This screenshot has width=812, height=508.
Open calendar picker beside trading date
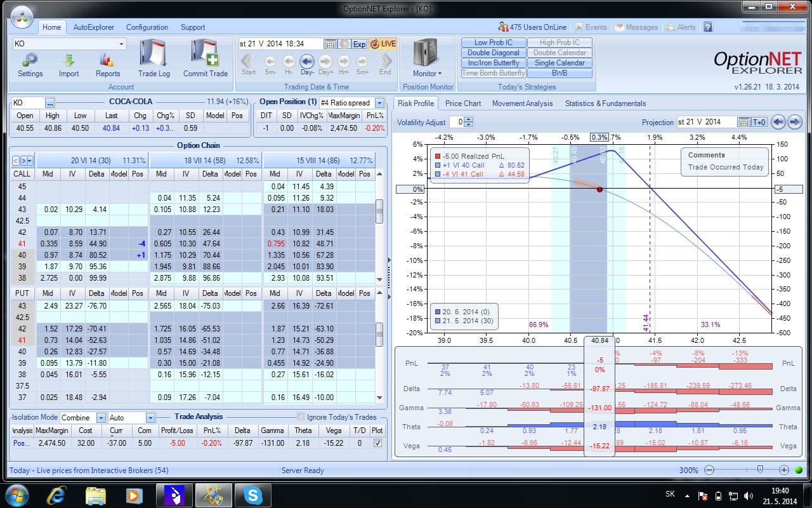click(x=330, y=44)
